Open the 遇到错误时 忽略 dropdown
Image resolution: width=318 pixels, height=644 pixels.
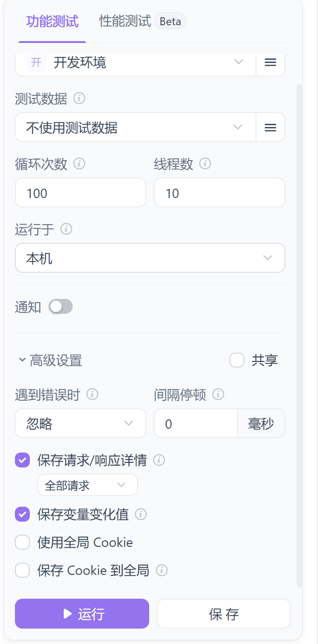pos(80,424)
